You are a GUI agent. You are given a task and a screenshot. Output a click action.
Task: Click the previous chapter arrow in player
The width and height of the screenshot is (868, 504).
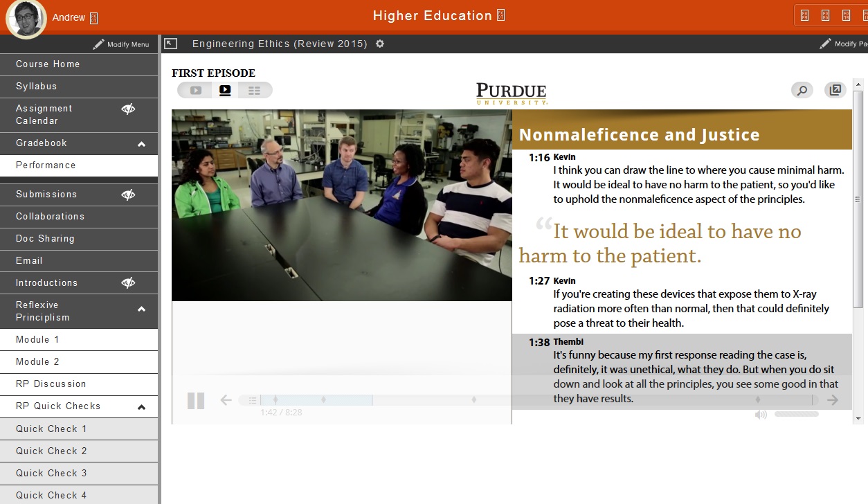[226, 400]
